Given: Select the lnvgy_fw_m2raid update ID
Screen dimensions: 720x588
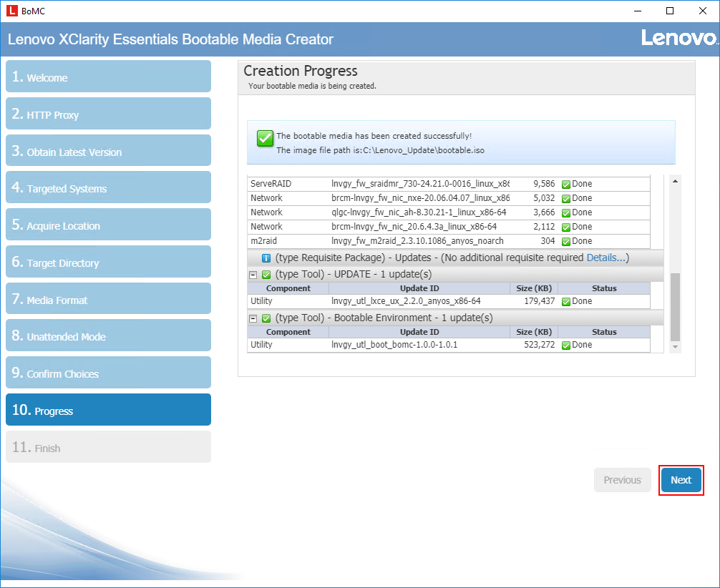Looking at the screenshot, I should [417, 240].
